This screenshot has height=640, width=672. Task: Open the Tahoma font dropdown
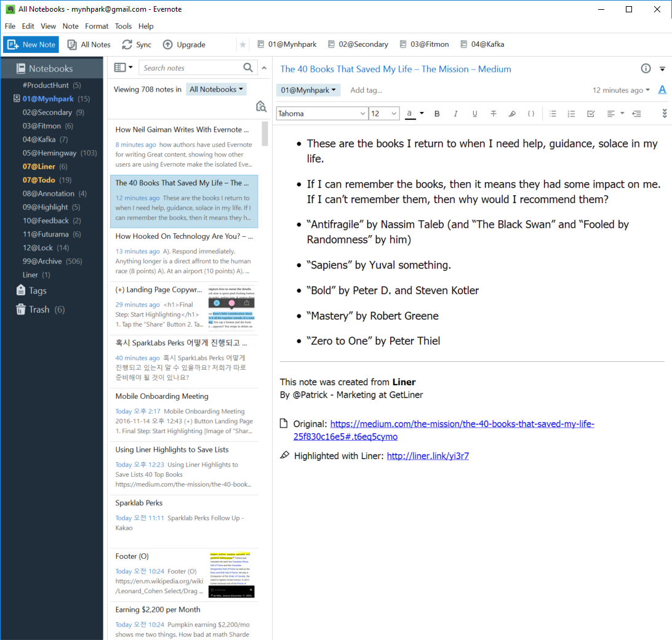[322, 114]
